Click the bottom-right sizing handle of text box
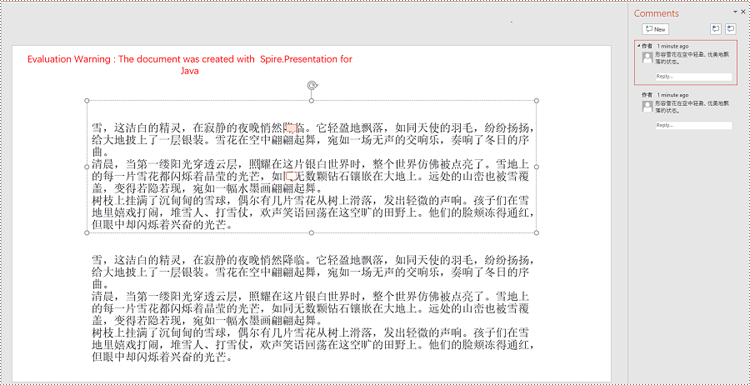Viewport: 750px width, 385px height. pyautogui.click(x=536, y=233)
